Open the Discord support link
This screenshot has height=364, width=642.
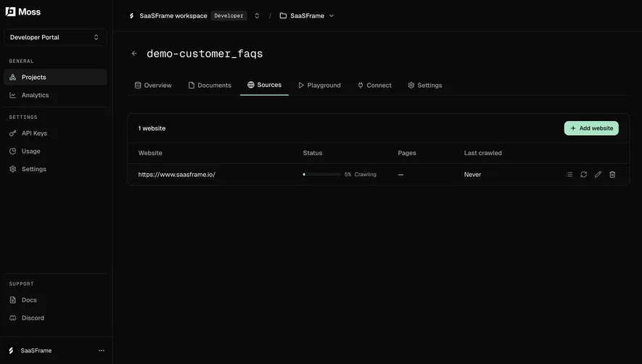55,318
